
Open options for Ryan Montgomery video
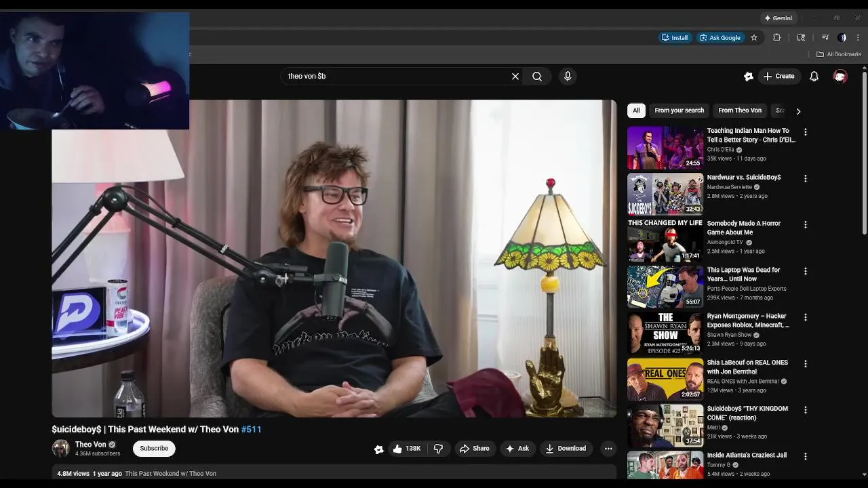pyautogui.click(x=806, y=317)
